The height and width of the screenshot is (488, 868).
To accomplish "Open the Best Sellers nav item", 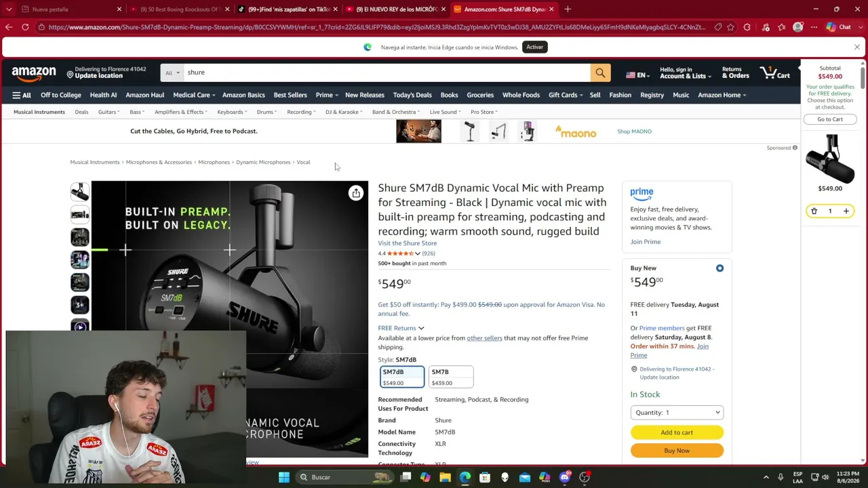I will point(290,95).
